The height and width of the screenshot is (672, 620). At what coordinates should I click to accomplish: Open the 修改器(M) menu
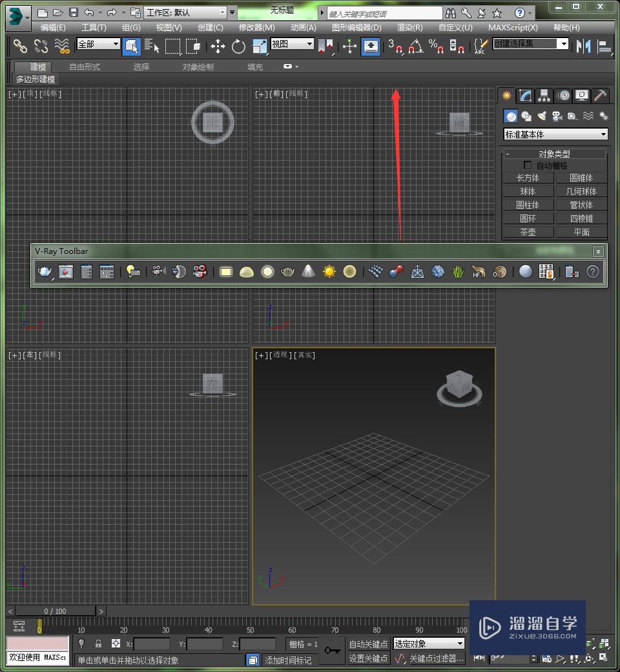pyautogui.click(x=256, y=28)
